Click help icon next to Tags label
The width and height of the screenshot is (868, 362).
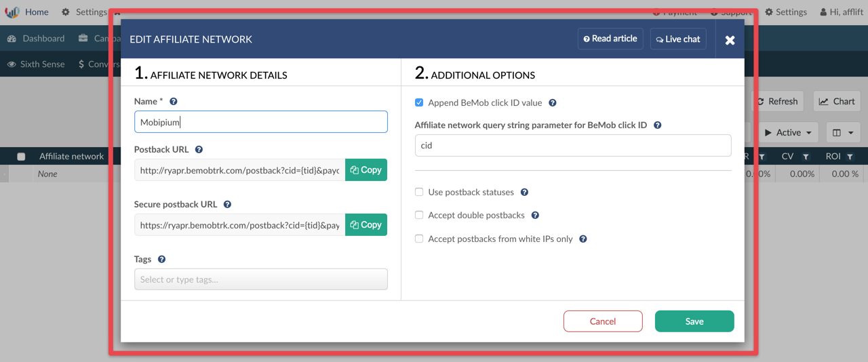coord(161,260)
